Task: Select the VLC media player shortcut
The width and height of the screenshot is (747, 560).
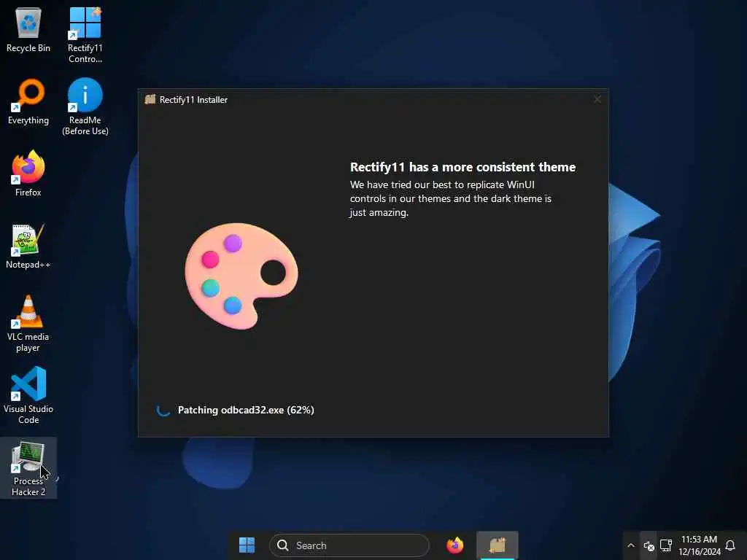Action: (x=28, y=323)
